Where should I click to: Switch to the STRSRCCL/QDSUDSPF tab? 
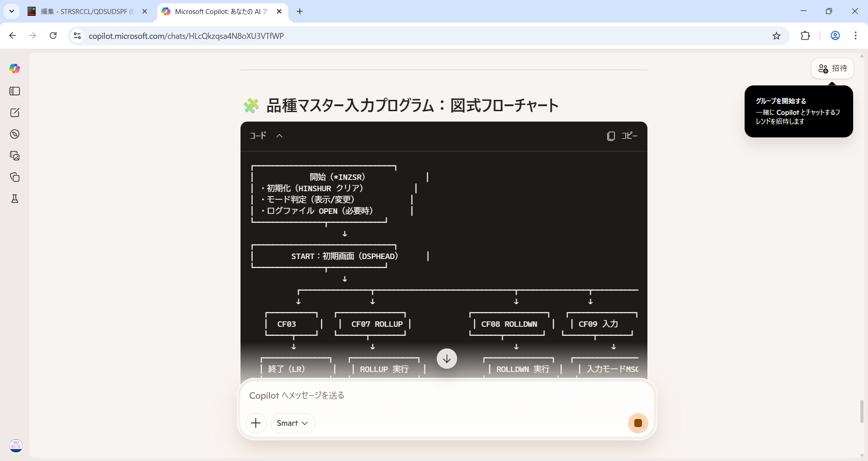pos(86,12)
